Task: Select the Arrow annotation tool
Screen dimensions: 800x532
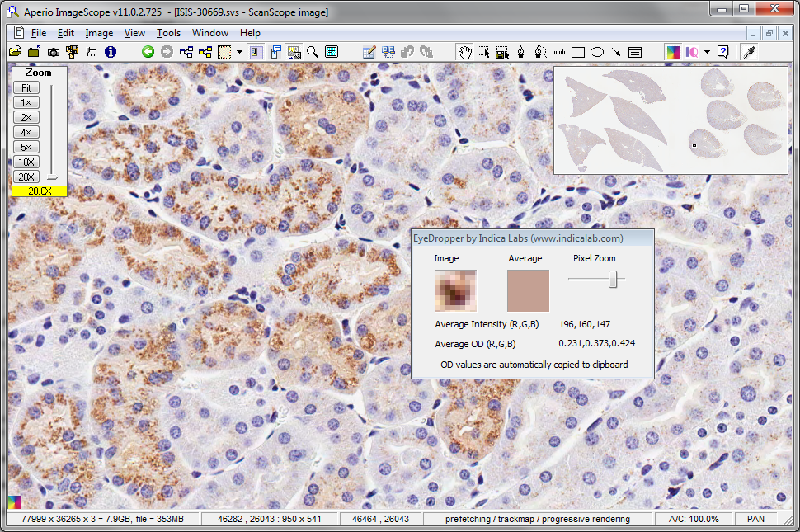Action: pyautogui.click(x=616, y=52)
